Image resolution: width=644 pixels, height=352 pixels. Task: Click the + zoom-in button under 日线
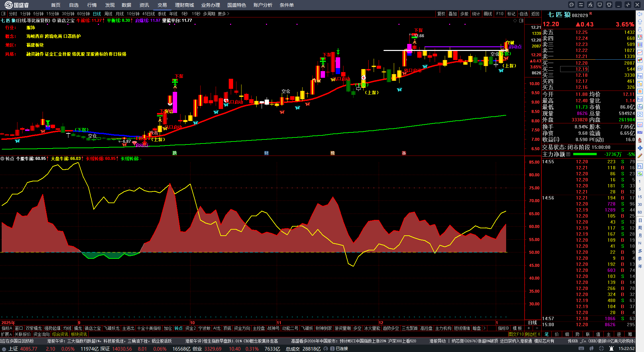tap(529, 328)
